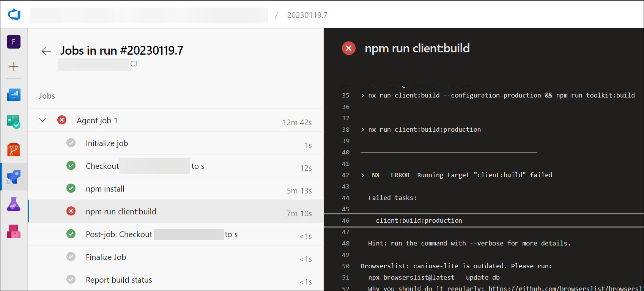Open Overview in the sidebar
644x291 pixels.
click(x=14, y=95)
